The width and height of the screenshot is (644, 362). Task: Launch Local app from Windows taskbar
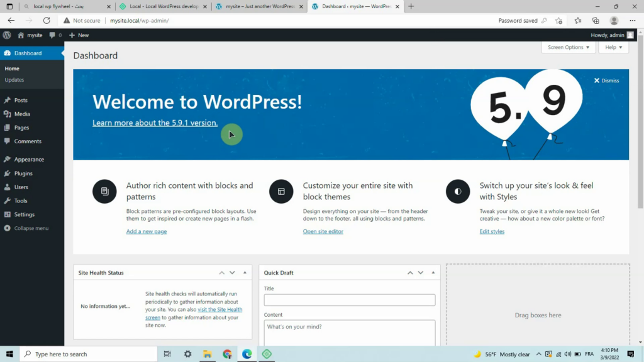click(x=267, y=354)
